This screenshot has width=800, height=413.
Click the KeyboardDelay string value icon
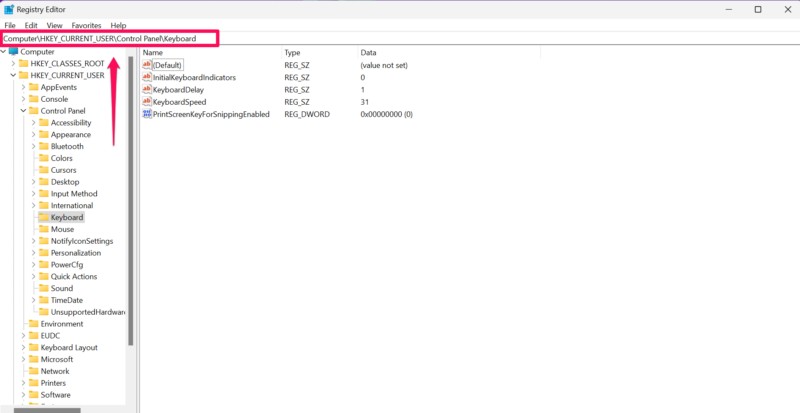click(147, 89)
